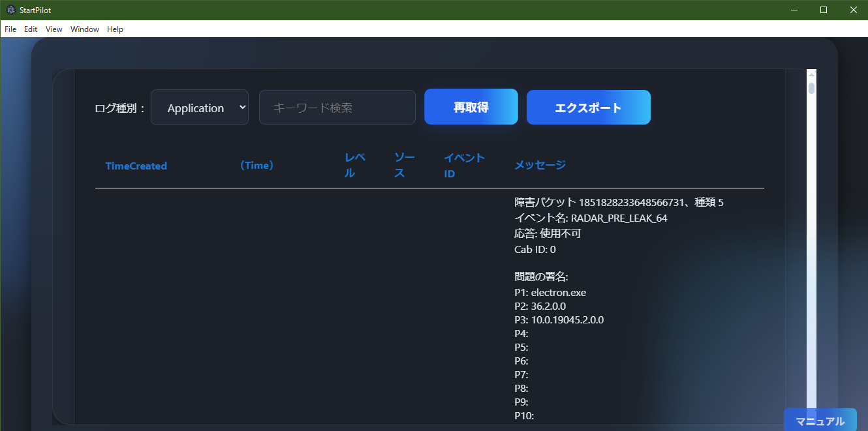Open the Edit menu
Image resolution: width=868 pixels, height=431 pixels.
pos(30,29)
